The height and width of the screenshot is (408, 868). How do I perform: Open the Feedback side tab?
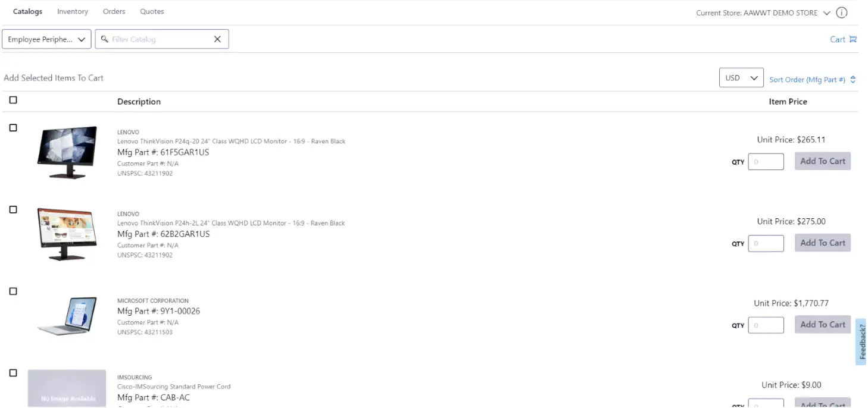[x=861, y=341]
